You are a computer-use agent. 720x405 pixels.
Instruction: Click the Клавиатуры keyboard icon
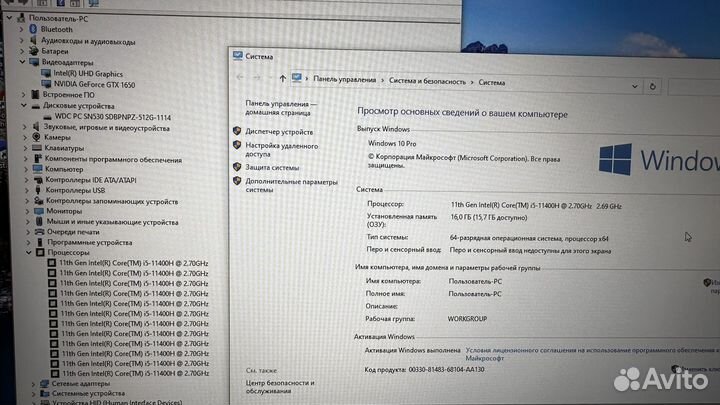pyautogui.click(x=37, y=148)
